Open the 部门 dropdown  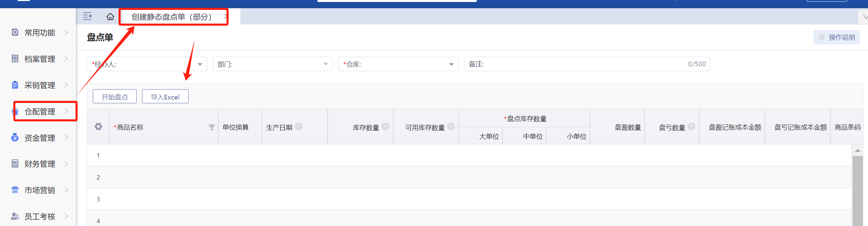325,64
